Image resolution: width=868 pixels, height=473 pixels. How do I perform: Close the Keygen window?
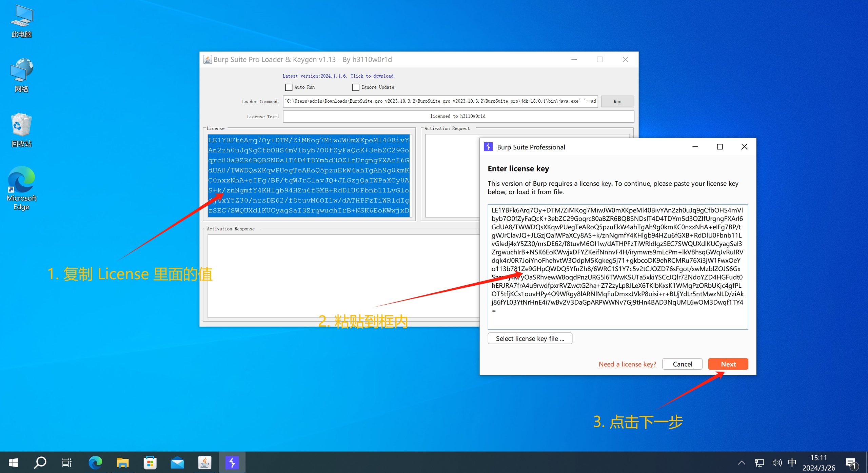(x=626, y=59)
